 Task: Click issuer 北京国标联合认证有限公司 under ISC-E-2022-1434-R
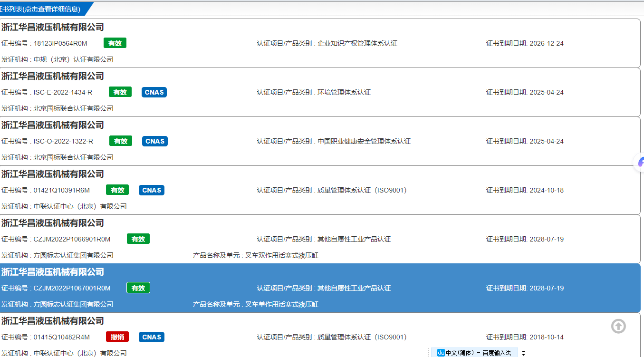74,108
